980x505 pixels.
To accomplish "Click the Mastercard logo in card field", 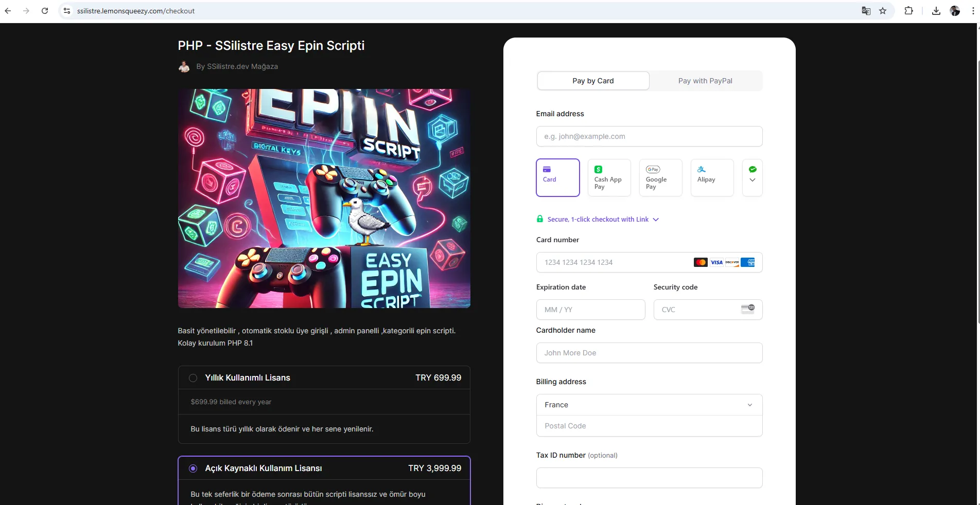I will click(x=701, y=262).
